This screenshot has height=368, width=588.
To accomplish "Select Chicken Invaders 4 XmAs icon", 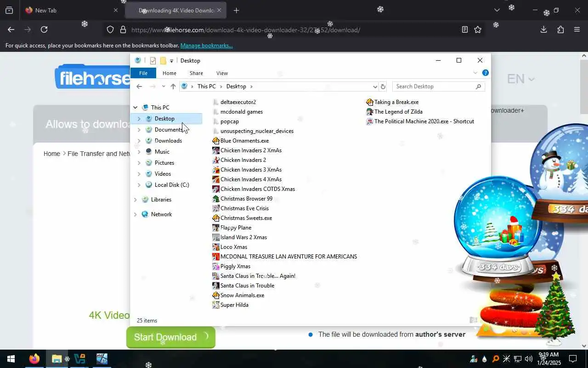I will click(x=216, y=179).
